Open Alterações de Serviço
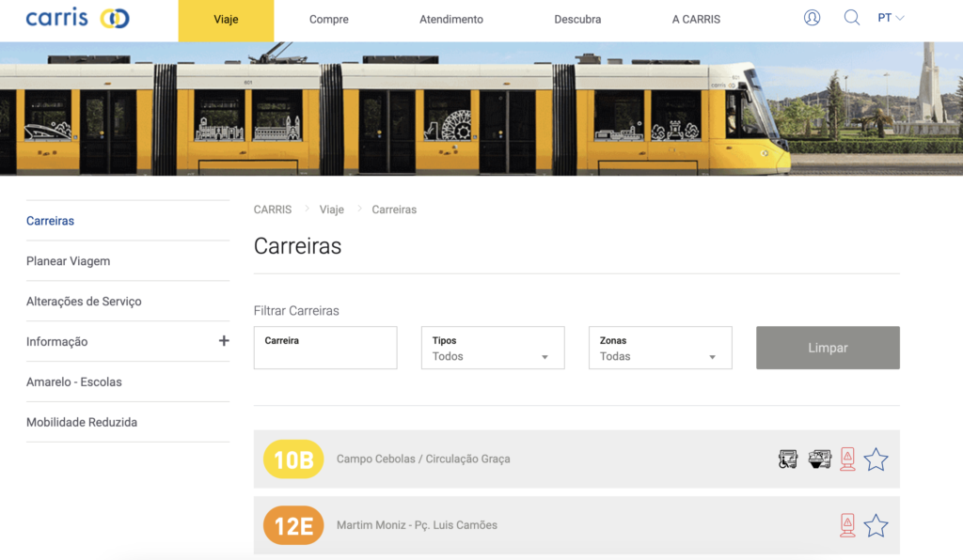 click(x=84, y=302)
